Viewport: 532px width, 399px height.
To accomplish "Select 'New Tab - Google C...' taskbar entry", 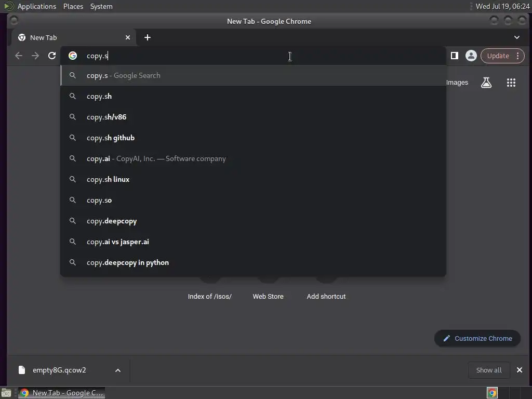I will tap(61, 393).
